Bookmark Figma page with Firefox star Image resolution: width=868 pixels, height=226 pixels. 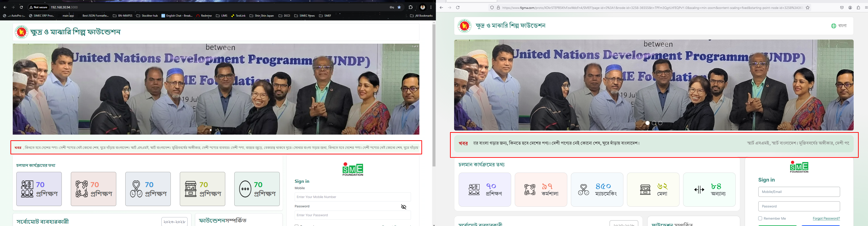point(808,8)
